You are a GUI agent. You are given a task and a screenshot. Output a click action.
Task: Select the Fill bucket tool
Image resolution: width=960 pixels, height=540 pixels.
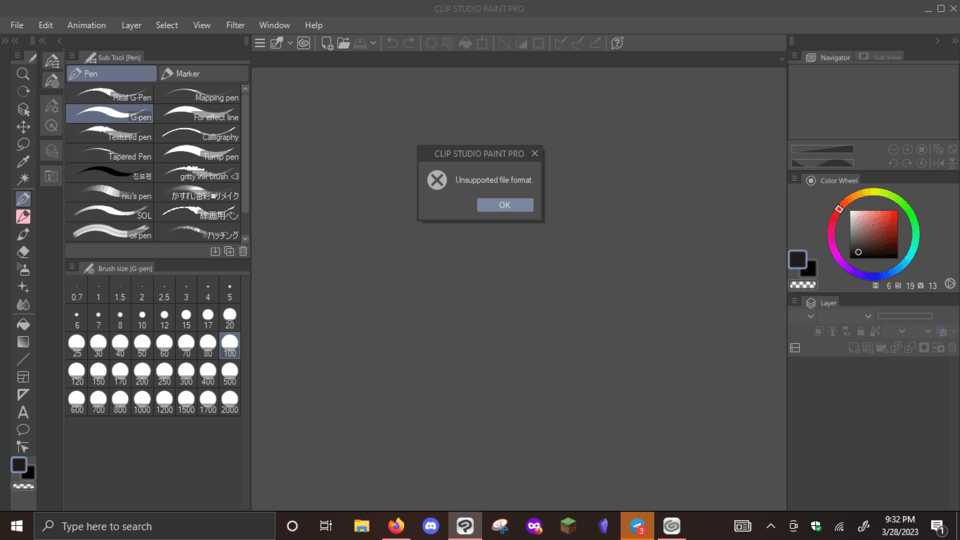(23, 324)
